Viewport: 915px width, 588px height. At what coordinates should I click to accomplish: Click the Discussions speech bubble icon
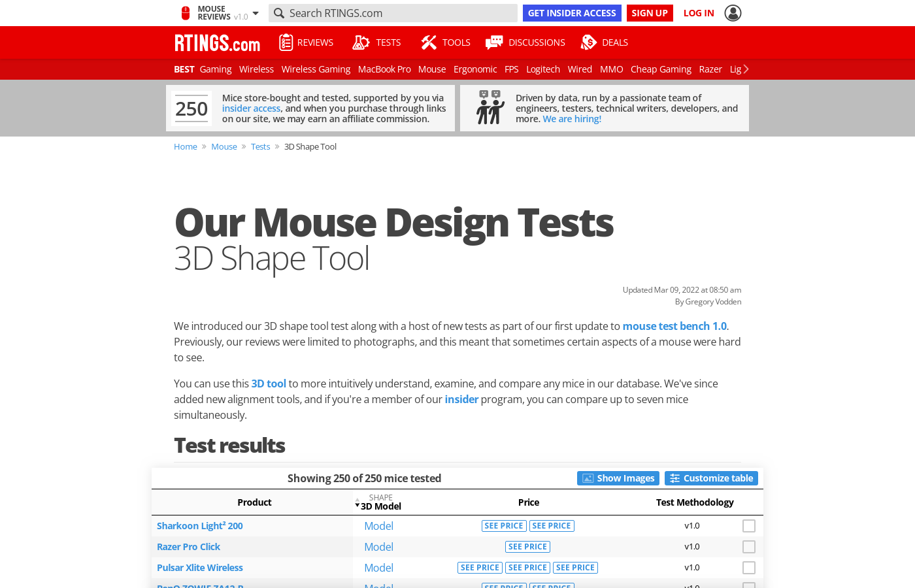coord(494,42)
